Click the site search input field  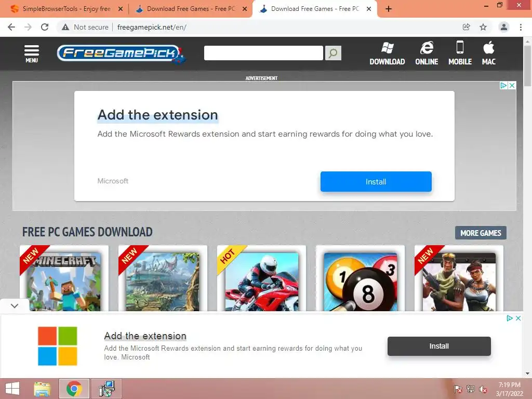(263, 53)
